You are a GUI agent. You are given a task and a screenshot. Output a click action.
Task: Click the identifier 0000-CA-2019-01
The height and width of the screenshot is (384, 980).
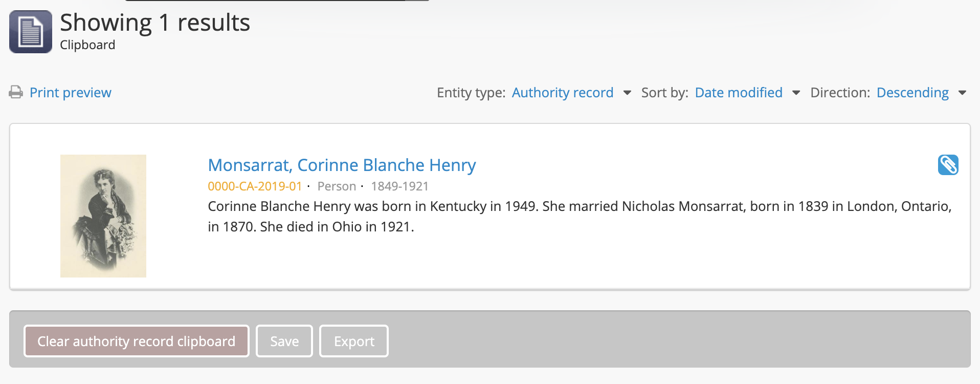255,186
